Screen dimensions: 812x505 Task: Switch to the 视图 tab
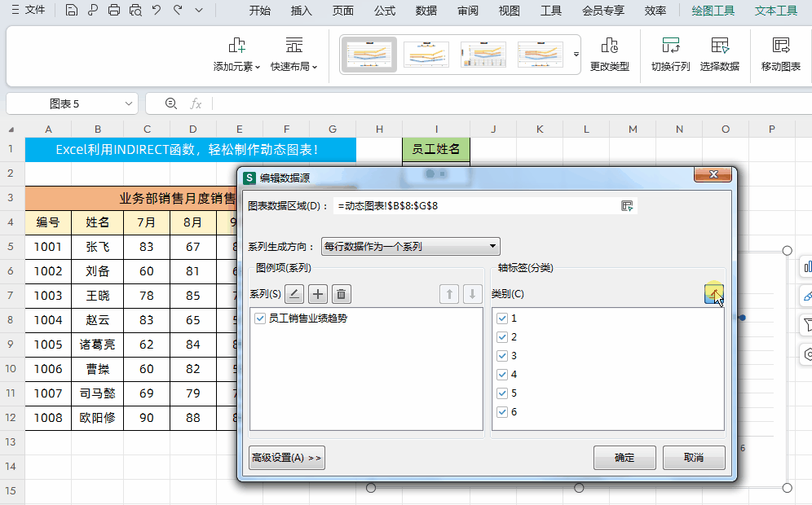tap(509, 11)
